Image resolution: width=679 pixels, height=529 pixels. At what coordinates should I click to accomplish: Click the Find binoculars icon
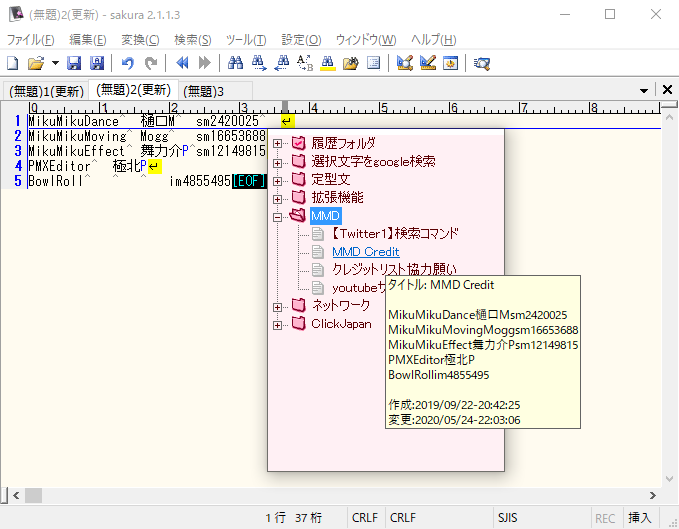[x=236, y=63]
